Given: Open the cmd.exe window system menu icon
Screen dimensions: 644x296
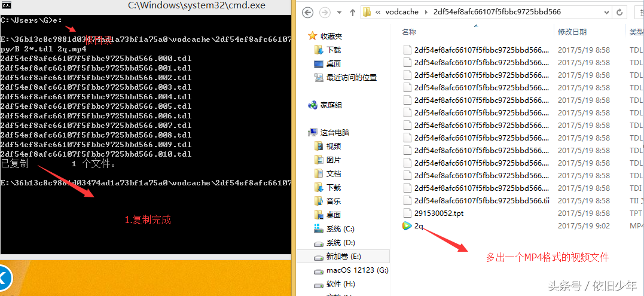Looking at the screenshot, I should pos(5,5).
